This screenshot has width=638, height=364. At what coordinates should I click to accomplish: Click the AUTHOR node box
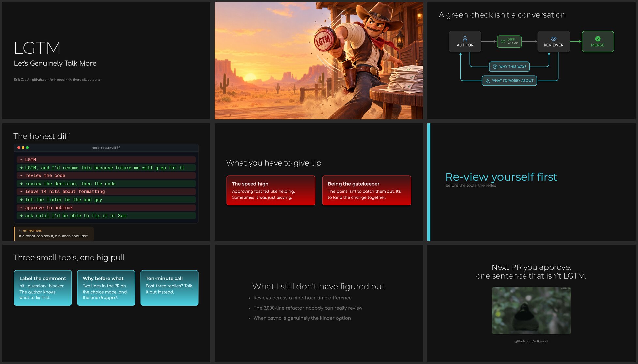pos(465,41)
